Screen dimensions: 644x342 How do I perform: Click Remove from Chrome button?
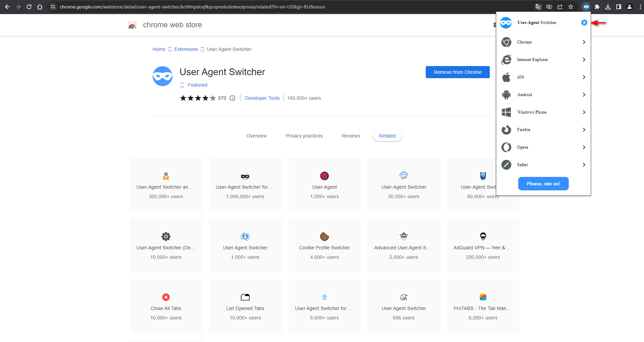pos(458,72)
